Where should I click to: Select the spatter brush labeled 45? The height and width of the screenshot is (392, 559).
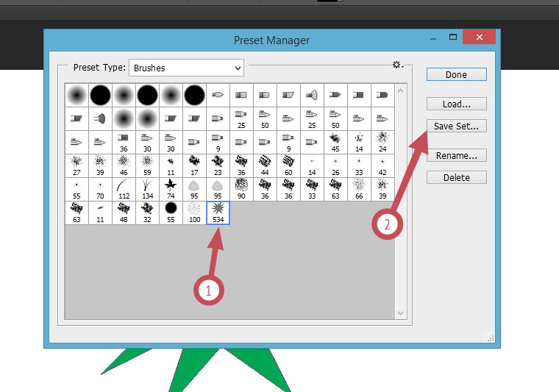point(335,142)
